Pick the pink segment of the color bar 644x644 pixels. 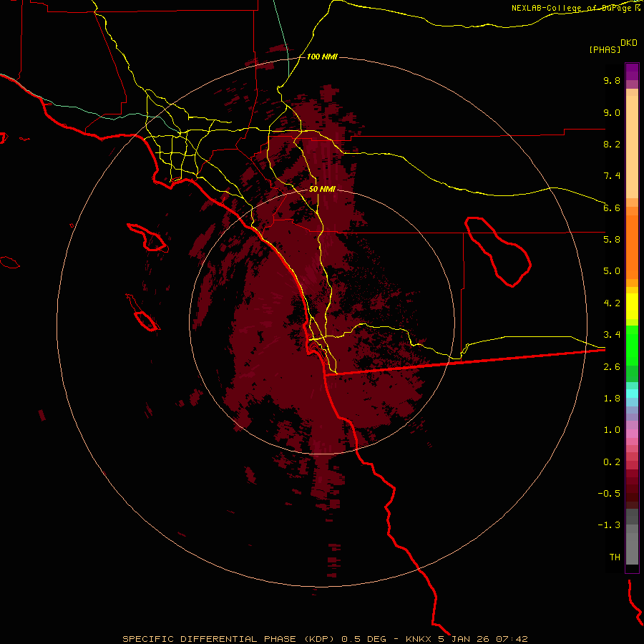click(632, 434)
